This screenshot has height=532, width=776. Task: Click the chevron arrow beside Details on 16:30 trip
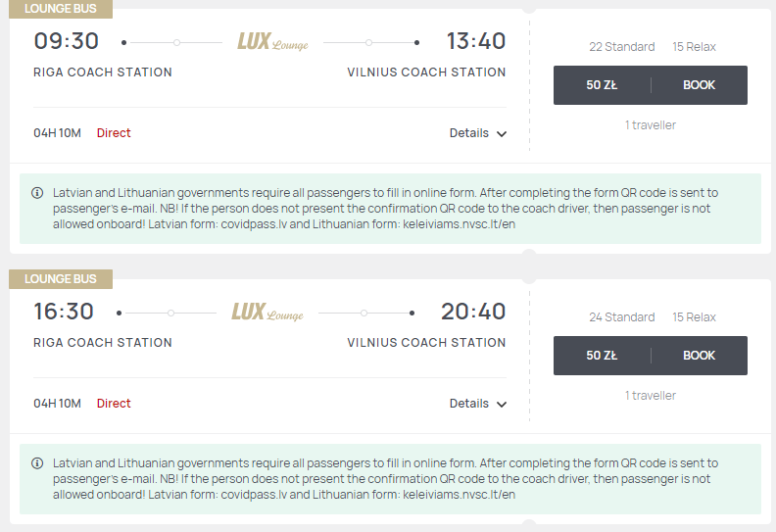[x=502, y=405]
